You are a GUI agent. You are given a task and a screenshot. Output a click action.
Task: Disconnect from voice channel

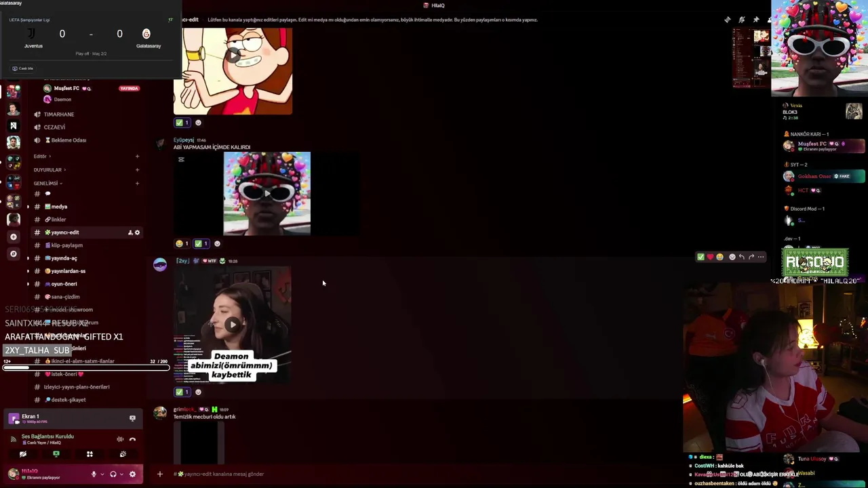tap(132, 439)
